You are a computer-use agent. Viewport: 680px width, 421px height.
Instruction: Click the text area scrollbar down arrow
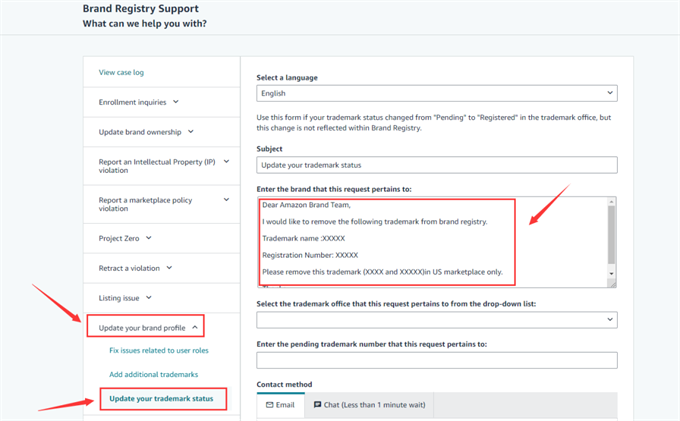(611, 274)
